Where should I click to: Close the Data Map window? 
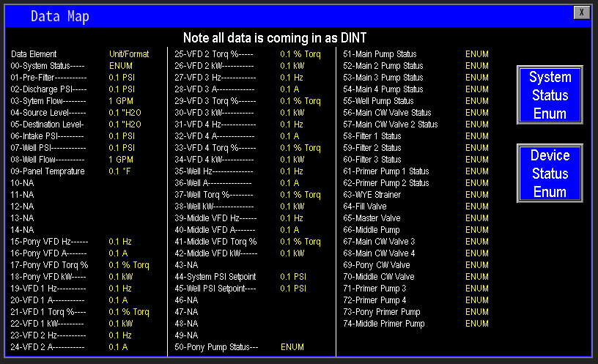pos(580,12)
